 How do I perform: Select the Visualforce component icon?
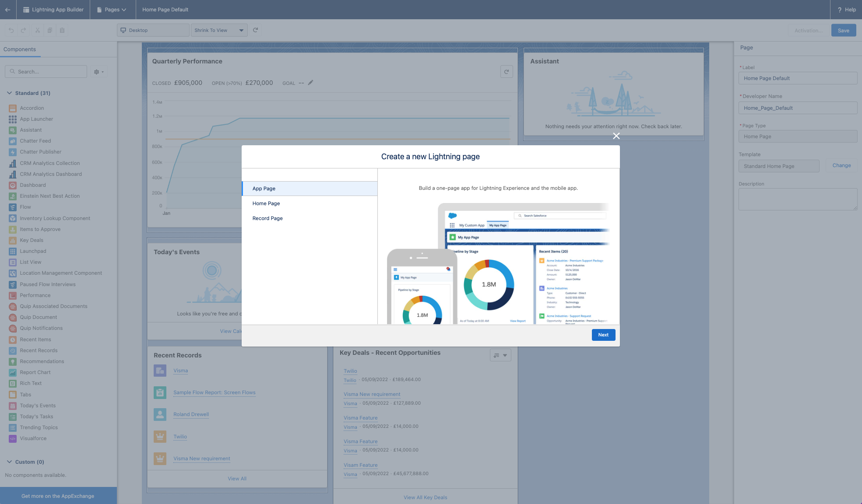[13, 438]
